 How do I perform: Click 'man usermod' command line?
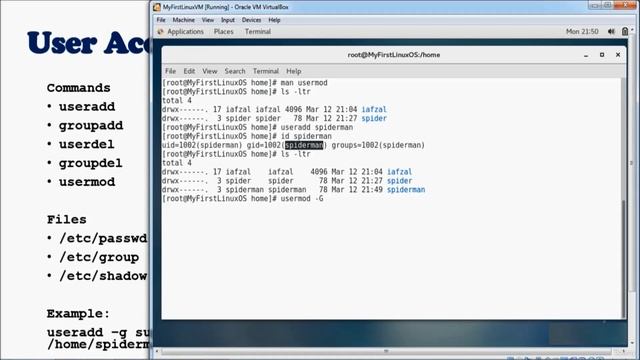[x=245, y=83]
